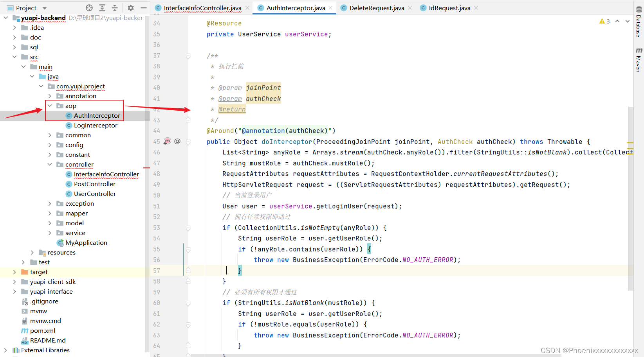Expand the .idea folder
This screenshot has width=644, height=357.
pyautogui.click(x=14, y=27)
